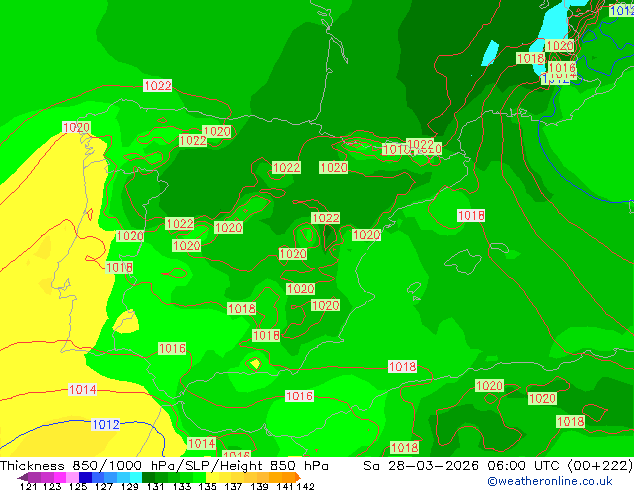Click the 'Thickness 850/1000 hPa/SLP/Height 850 hPa' title

tap(164, 466)
